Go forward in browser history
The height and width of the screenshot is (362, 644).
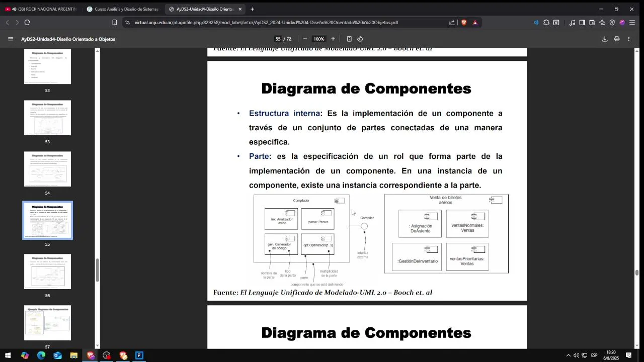[17, 22]
